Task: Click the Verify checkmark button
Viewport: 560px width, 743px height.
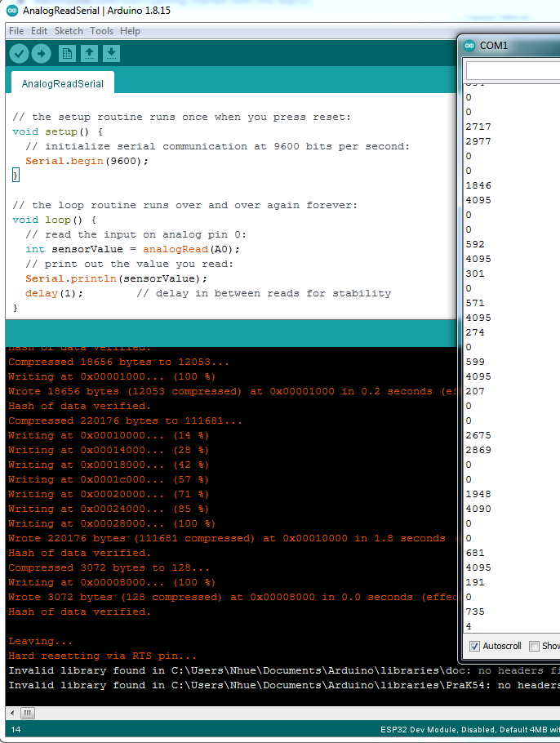Action: click(20, 54)
